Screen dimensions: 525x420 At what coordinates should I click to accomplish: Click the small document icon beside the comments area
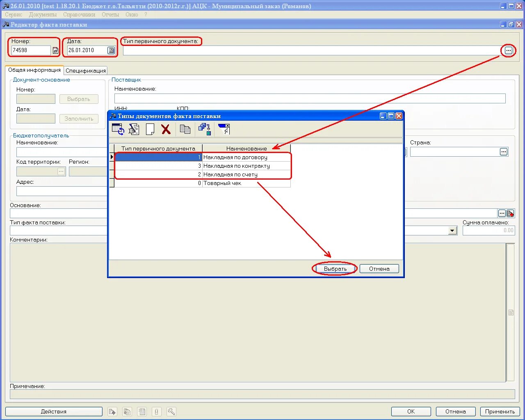pyautogui.click(x=511, y=313)
